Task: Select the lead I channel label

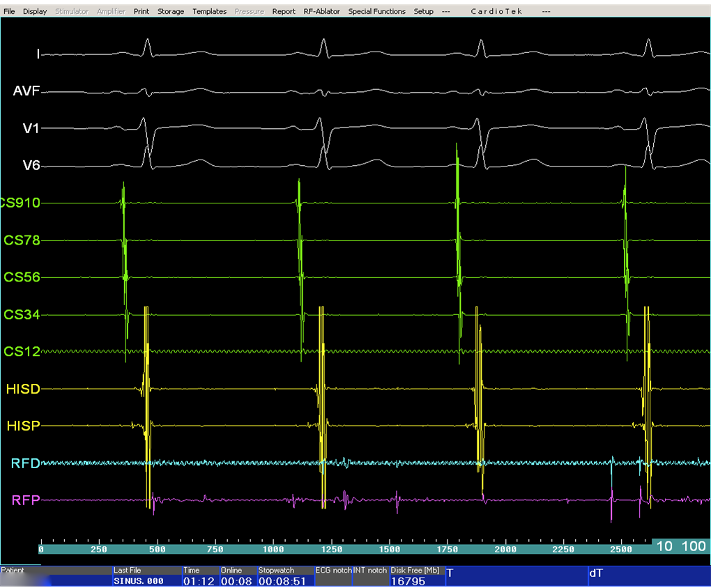Action: (x=38, y=54)
